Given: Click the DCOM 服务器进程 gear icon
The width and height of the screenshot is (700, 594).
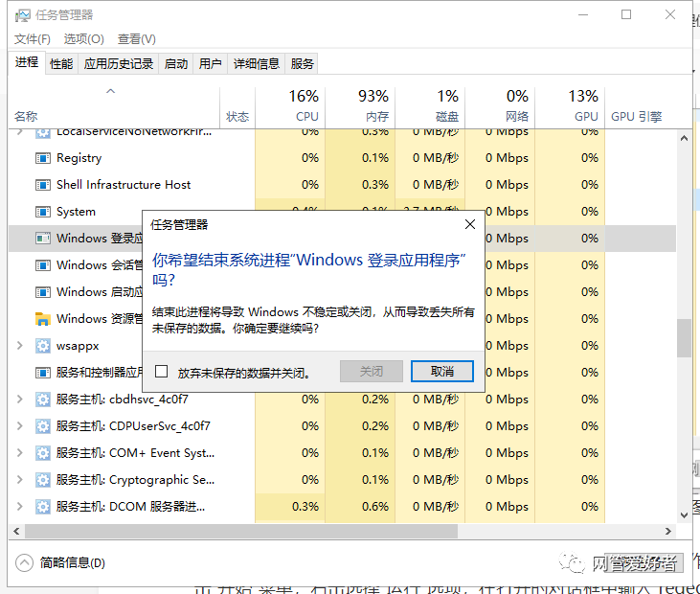Looking at the screenshot, I should [x=43, y=507].
